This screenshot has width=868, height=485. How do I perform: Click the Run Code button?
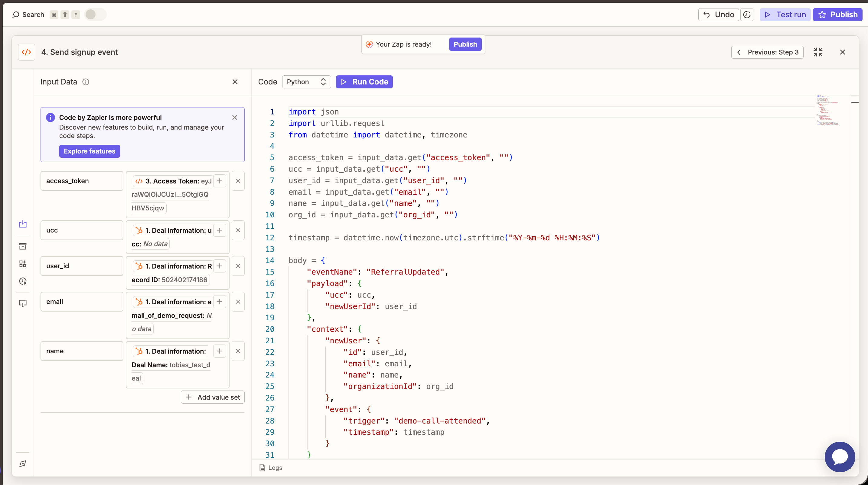(364, 82)
